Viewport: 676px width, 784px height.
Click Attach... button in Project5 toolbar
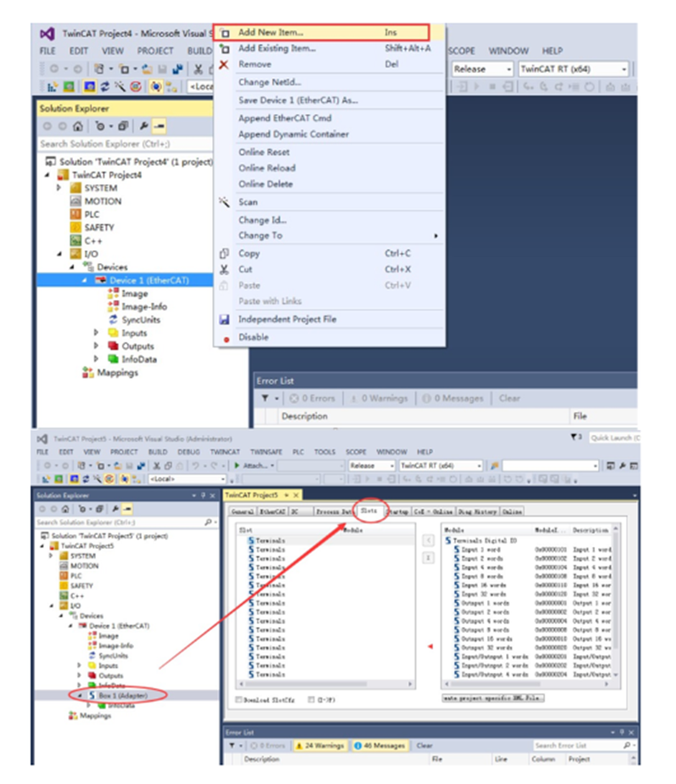(x=254, y=465)
